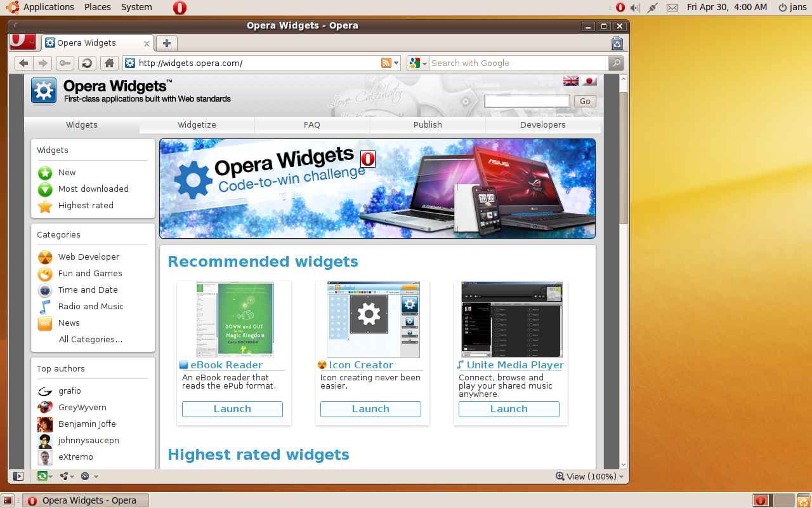Click the Time and Date clock icon
Image resolution: width=812 pixels, height=508 pixels.
(x=45, y=290)
